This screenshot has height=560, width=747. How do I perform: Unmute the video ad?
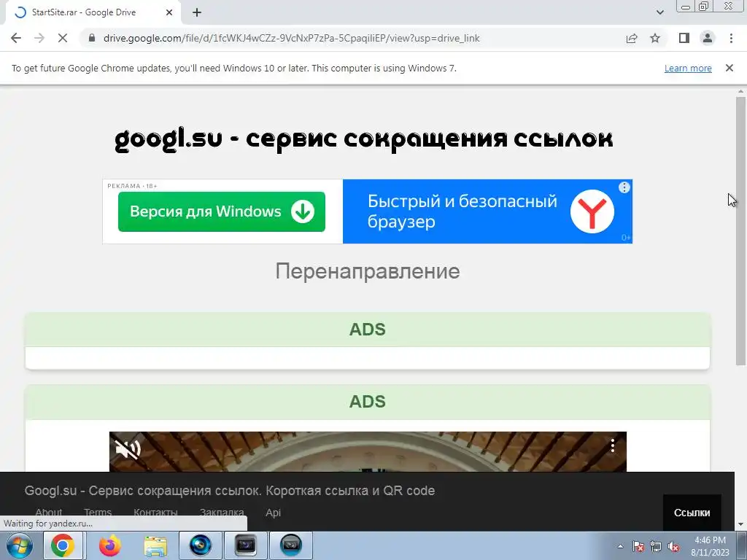coord(128,448)
